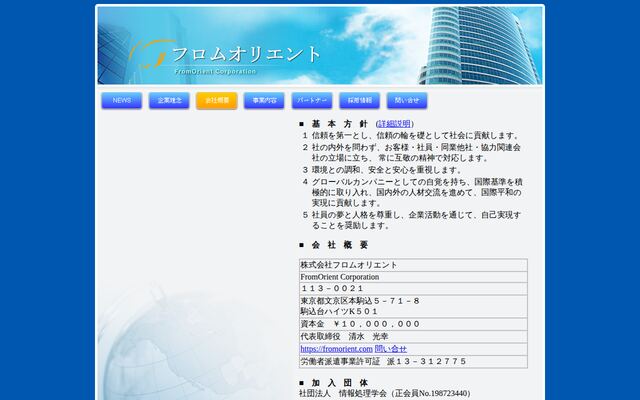Click the 株式会社フロムオリエント table cell
Viewport: 640px width, 400px height.
(x=413, y=265)
